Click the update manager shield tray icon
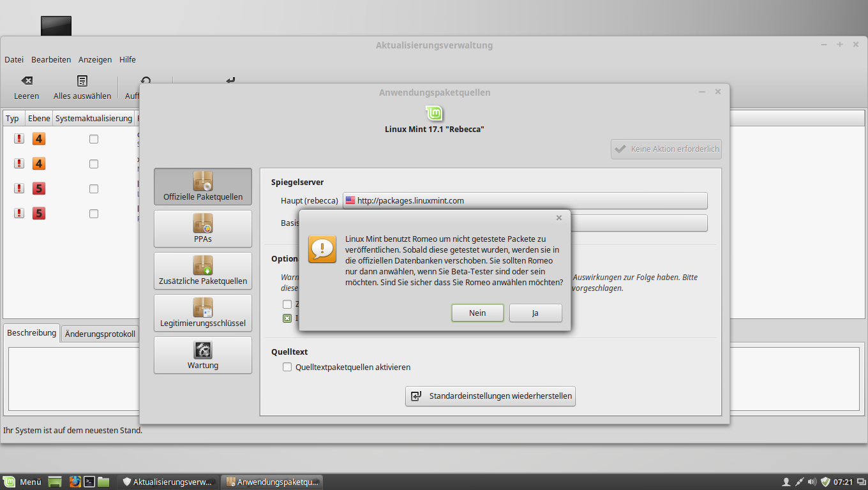 (825, 482)
